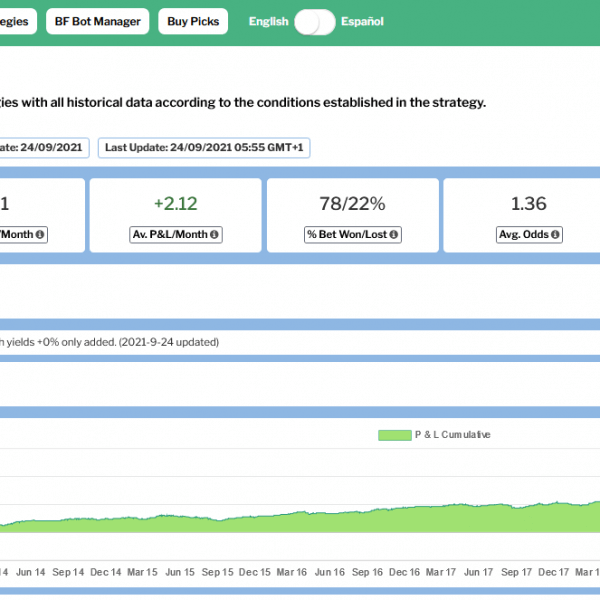This screenshot has height=600, width=600.
Task: Click the Av. P&L/Month label button
Action: pos(176,234)
